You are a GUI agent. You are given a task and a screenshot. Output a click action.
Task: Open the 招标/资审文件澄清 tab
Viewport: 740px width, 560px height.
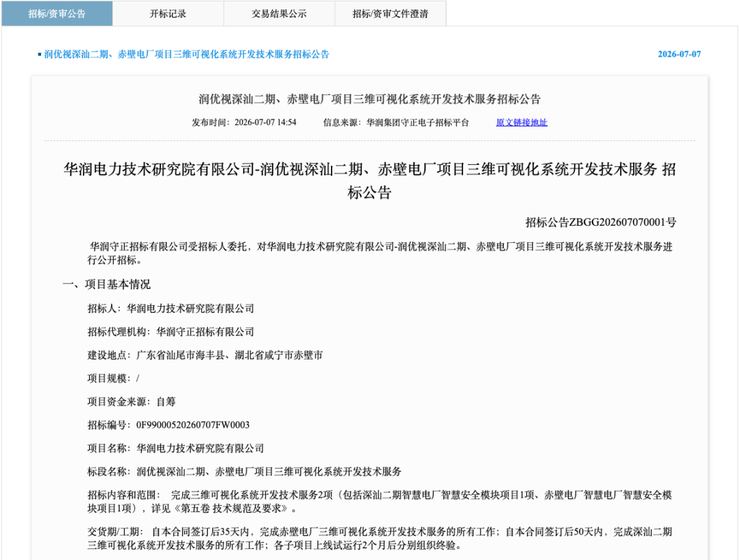(x=391, y=14)
